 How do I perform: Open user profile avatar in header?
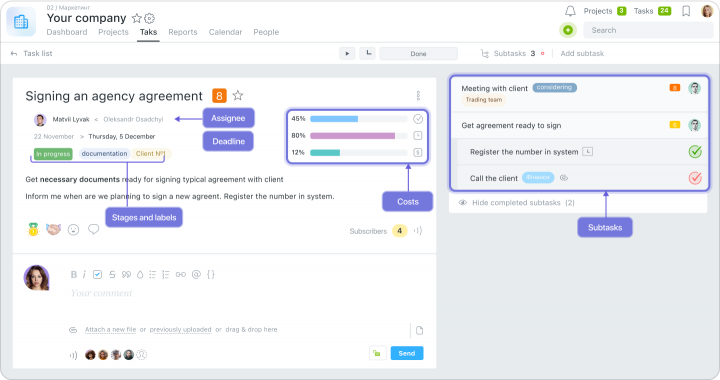click(x=707, y=11)
